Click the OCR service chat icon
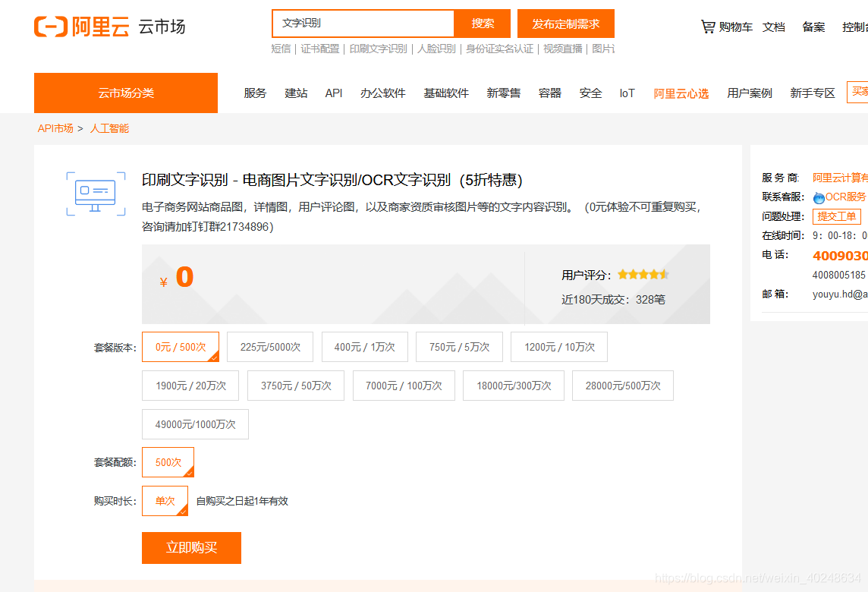 click(x=819, y=197)
